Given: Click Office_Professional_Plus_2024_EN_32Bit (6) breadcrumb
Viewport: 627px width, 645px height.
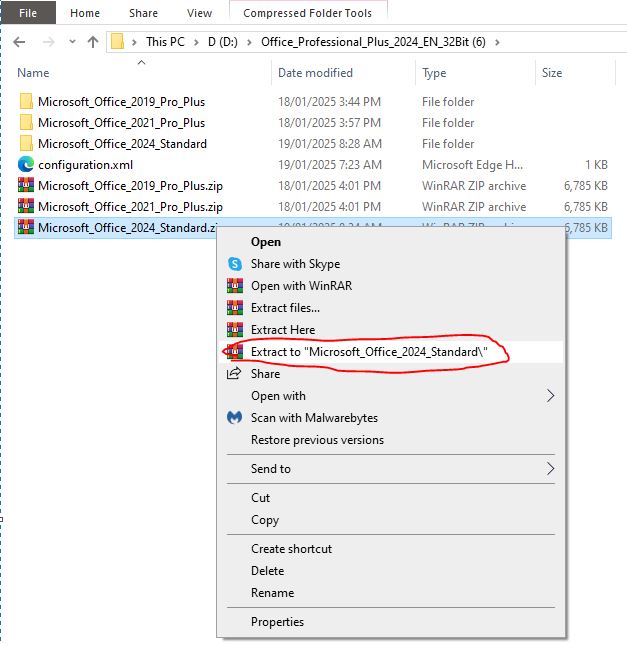Looking at the screenshot, I should pos(373,42).
